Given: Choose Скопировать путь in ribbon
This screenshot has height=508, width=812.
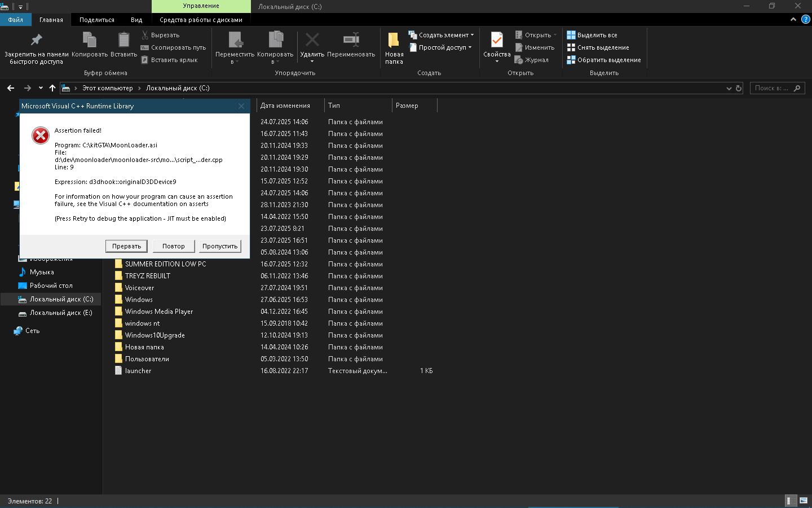Looking at the screenshot, I should (173, 47).
